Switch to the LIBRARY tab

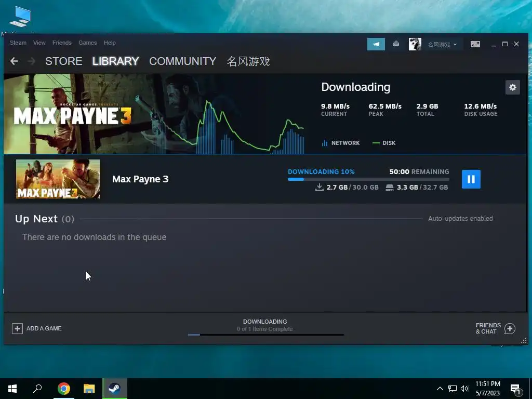point(116,61)
